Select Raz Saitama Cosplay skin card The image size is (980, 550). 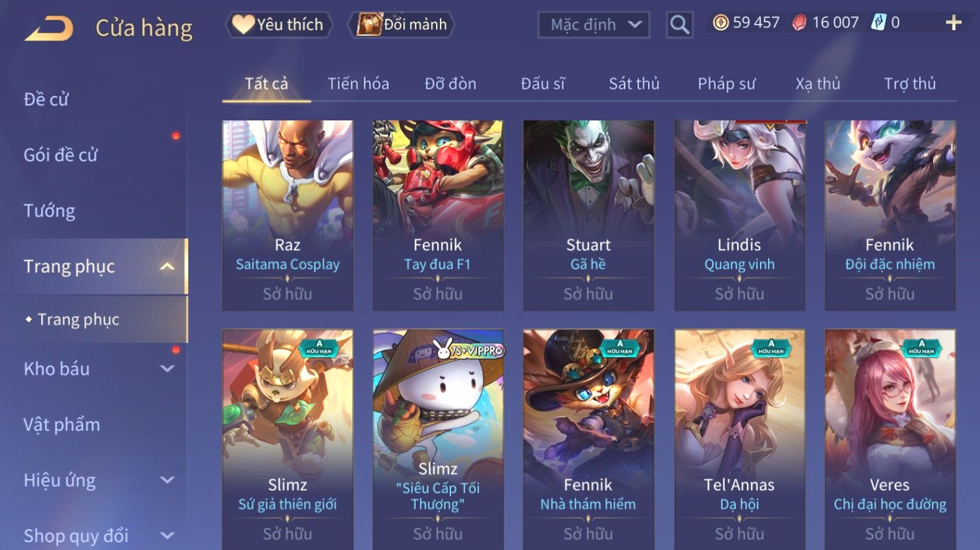(x=288, y=215)
